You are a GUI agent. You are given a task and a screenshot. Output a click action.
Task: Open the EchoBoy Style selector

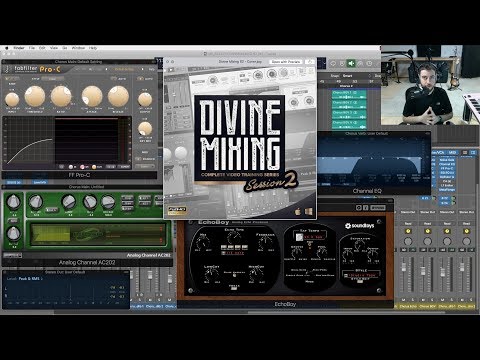click(x=362, y=275)
